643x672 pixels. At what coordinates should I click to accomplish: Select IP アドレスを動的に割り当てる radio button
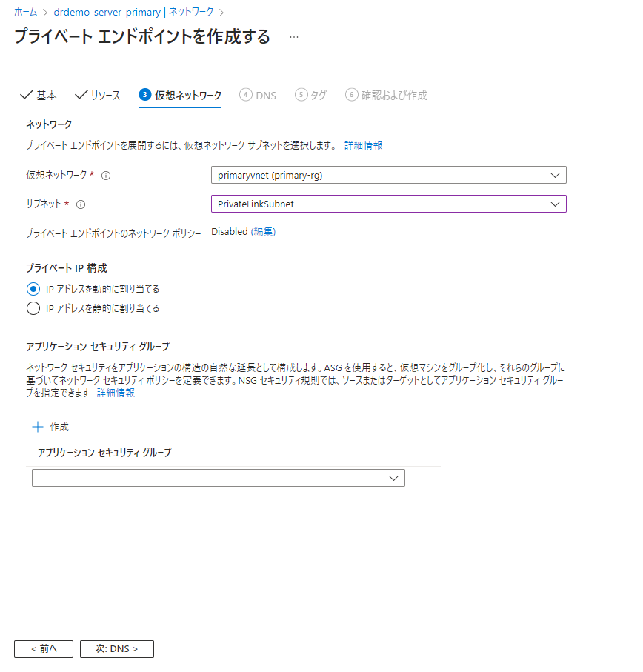(x=33, y=289)
